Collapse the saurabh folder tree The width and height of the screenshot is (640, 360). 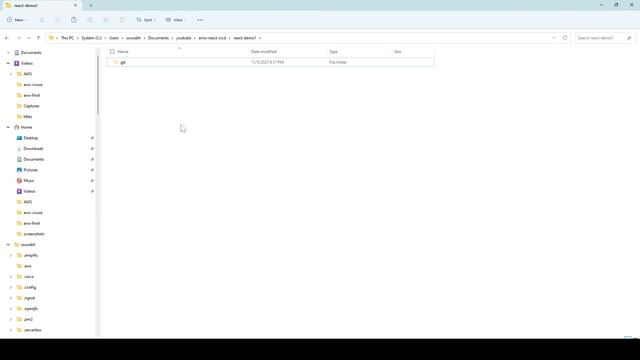[x=8, y=244]
